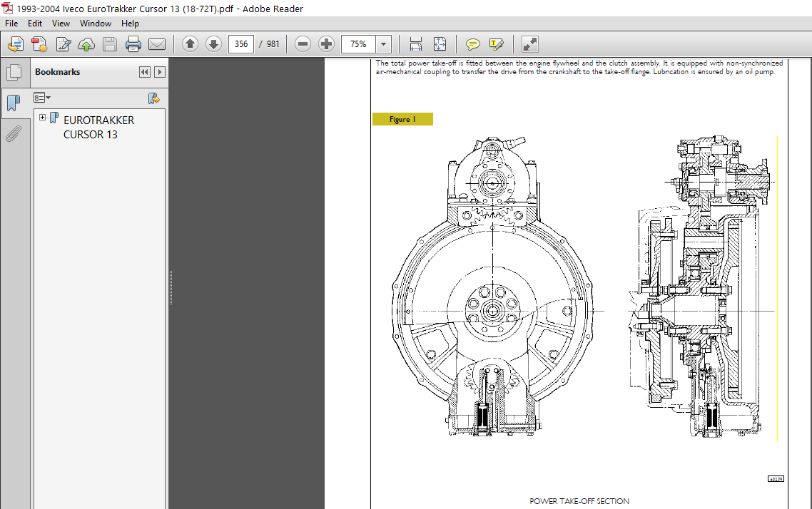Viewport: 812px width, 509px height.
Task: Click the Figure 1 yellow label
Action: pos(402,119)
